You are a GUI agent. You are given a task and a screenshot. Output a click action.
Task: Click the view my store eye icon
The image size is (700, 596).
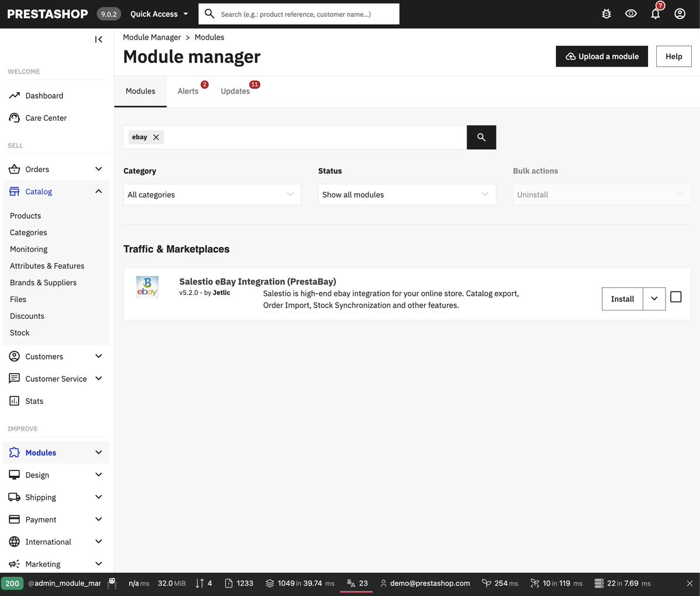631,13
